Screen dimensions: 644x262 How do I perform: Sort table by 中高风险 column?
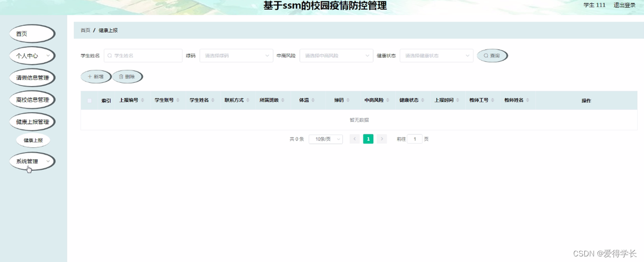click(388, 100)
